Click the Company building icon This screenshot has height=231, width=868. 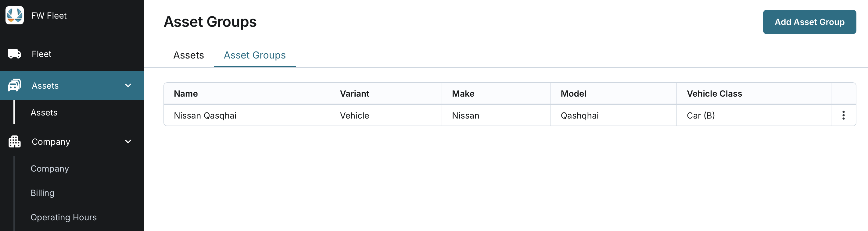[x=15, y=142]
